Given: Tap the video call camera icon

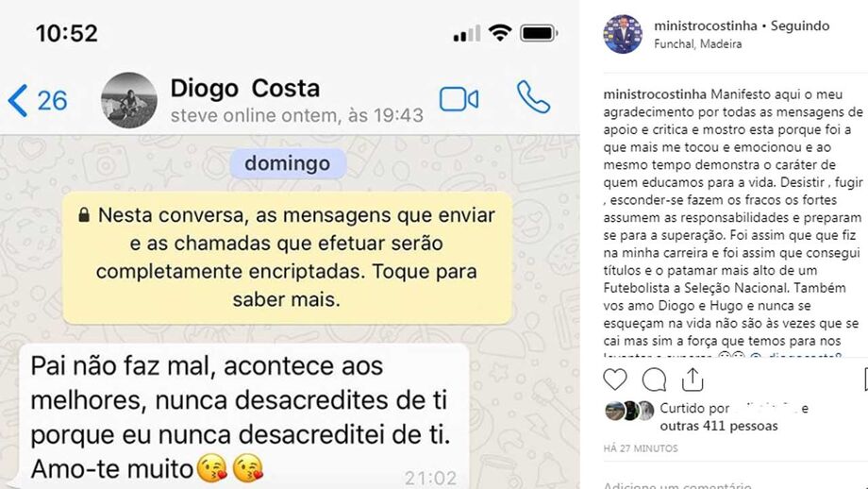Looking at the screenshot, I should coord(459,100).
